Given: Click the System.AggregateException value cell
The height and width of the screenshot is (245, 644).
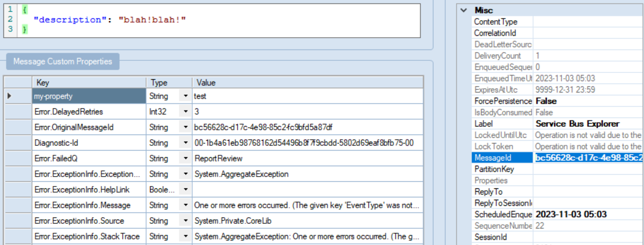Looking at the screenshot, I should click(308, 174).
